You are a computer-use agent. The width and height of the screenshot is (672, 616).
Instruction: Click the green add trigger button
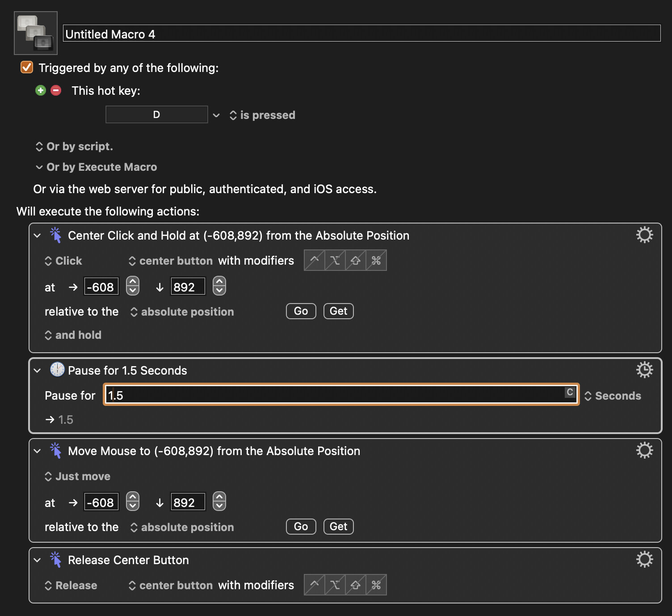(41, 91)
